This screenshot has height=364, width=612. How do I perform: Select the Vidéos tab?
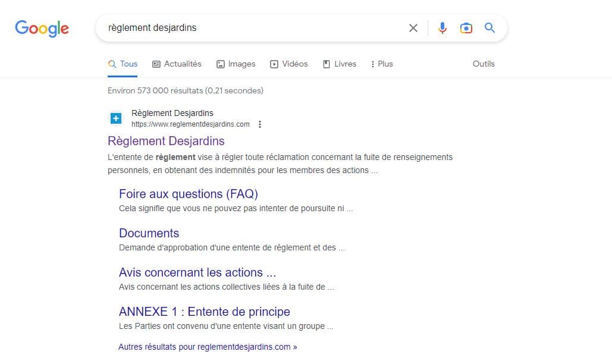click(289, 64)
